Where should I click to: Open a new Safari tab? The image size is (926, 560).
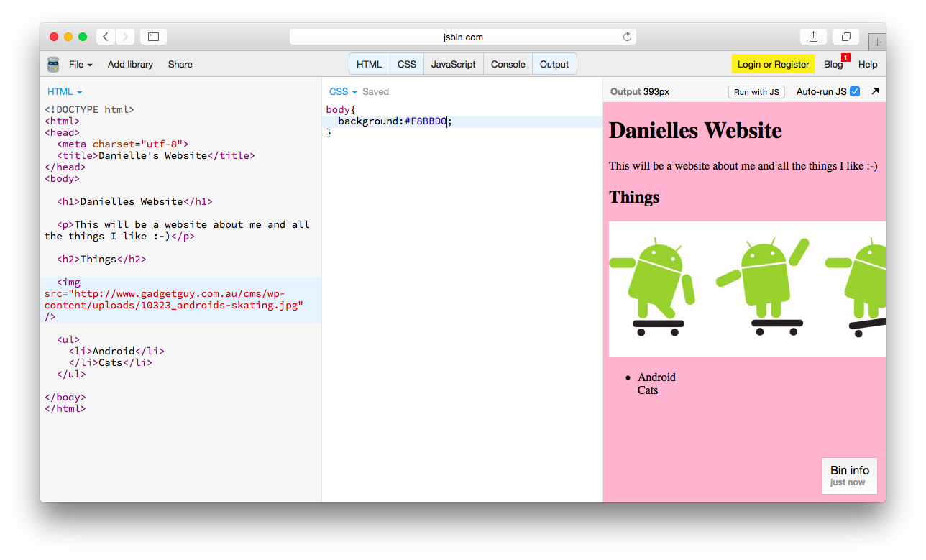[x=877, y=42]
